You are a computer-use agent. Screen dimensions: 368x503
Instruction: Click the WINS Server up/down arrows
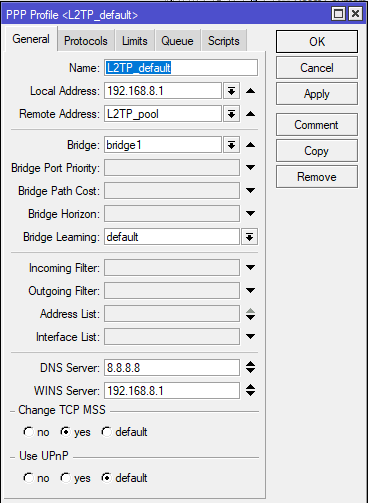pos(250,390)
